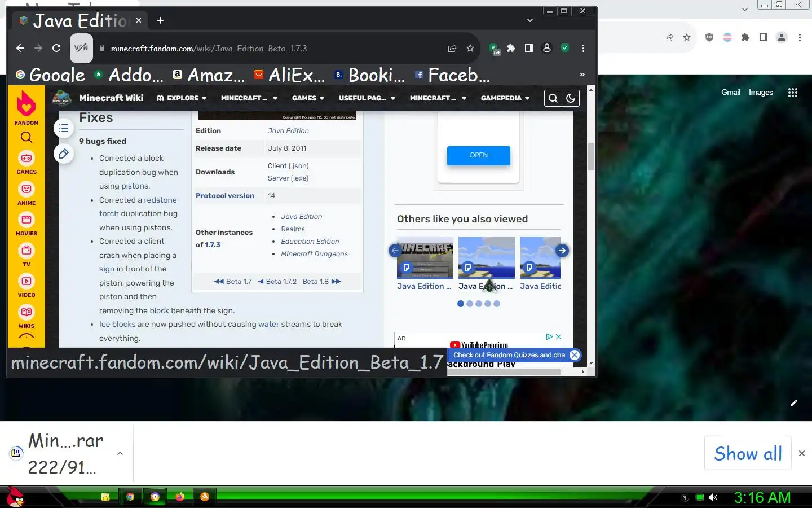Open the AliExpress bookmark
This screenshot has width=812, height=508.
pyautogui.click(x=290, y=75)
